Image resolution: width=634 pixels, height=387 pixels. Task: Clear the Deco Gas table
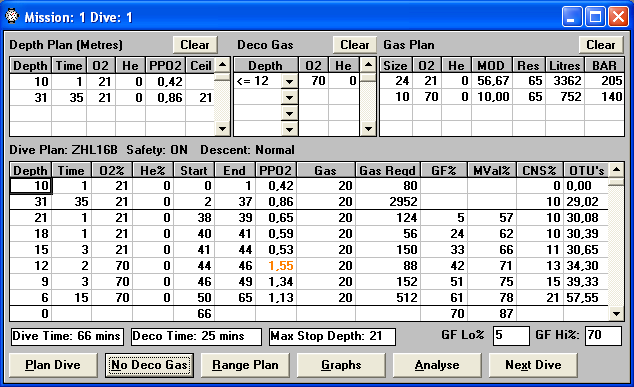(x=355, y=45)
